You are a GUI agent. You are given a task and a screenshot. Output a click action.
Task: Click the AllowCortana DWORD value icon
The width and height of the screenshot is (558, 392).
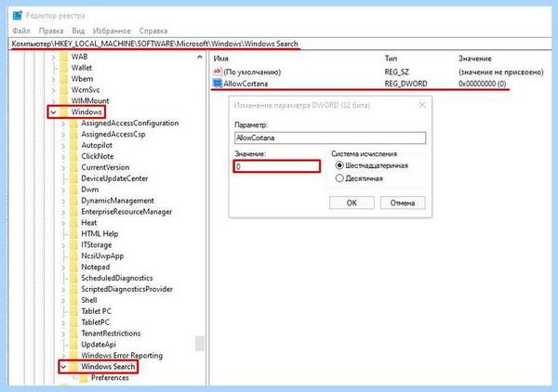tap(217, 84)
